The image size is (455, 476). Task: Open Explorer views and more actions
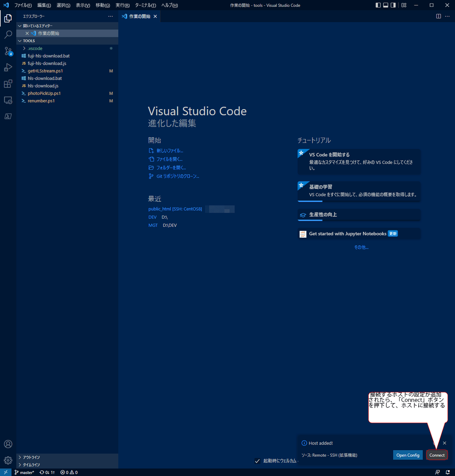(110, 16)
